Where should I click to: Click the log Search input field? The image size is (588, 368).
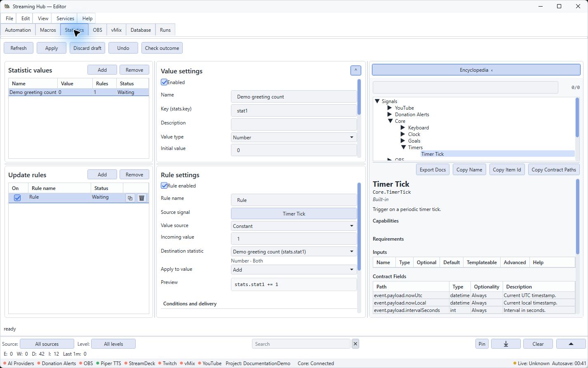(x=301, y=344)
